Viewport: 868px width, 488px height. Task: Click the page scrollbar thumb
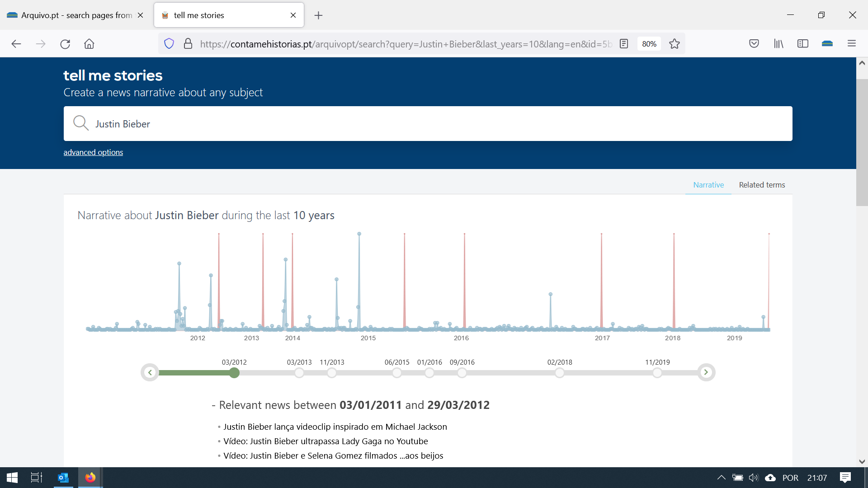click(862, 142)
